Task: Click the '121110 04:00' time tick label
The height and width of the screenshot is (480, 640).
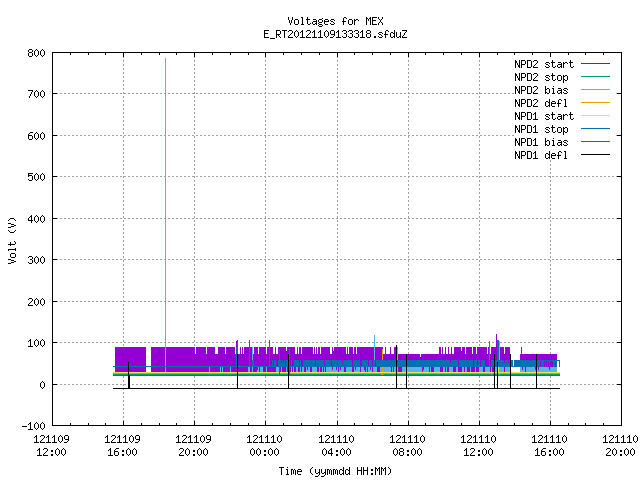Action: coord(336,446)
